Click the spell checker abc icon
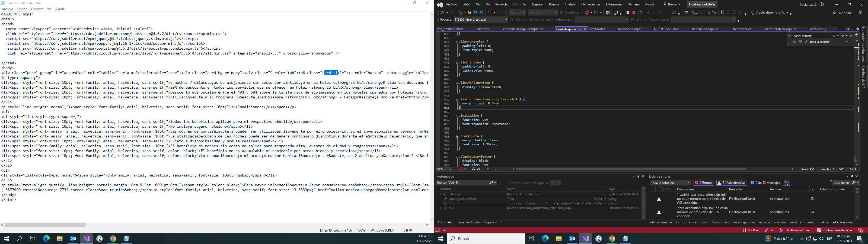 (686, 12)
